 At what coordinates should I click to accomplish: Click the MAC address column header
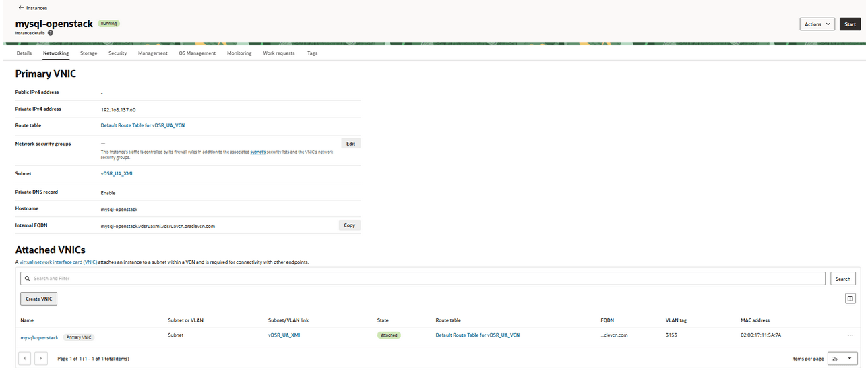click(755, 320)
